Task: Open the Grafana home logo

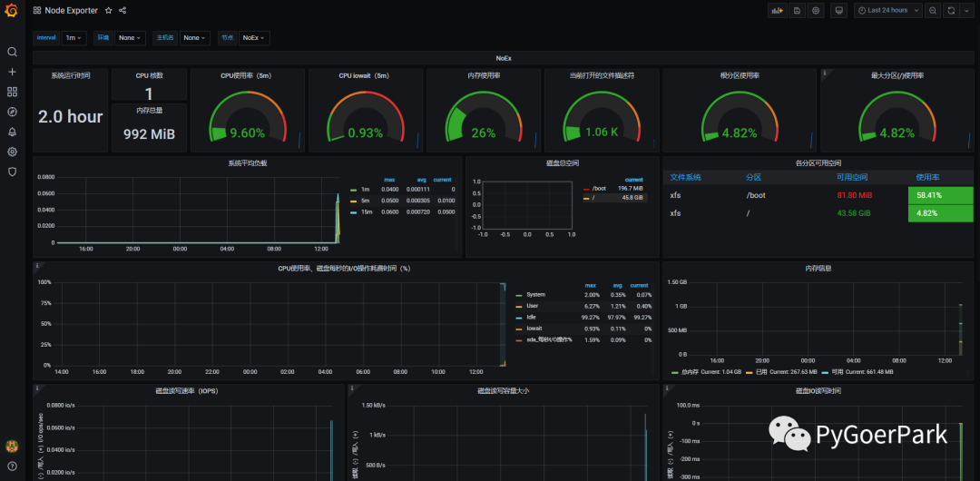Action: tap(12, 11)
